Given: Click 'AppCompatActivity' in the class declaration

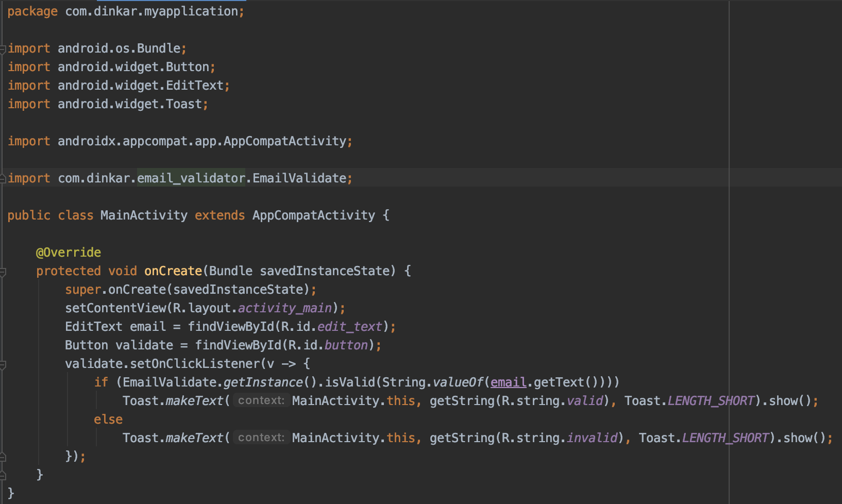Looking at the screenshot, I should tap(314, 215).
